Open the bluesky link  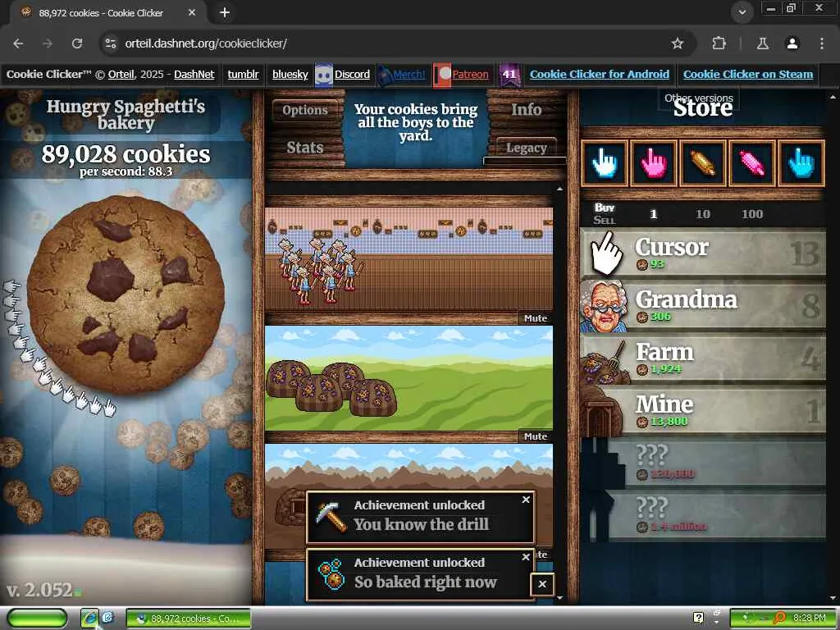click(x=290, y=75)
